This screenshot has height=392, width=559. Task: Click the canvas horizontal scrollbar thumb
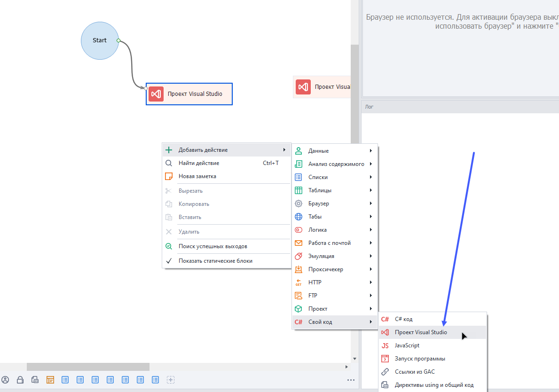[x=88, y=367]
